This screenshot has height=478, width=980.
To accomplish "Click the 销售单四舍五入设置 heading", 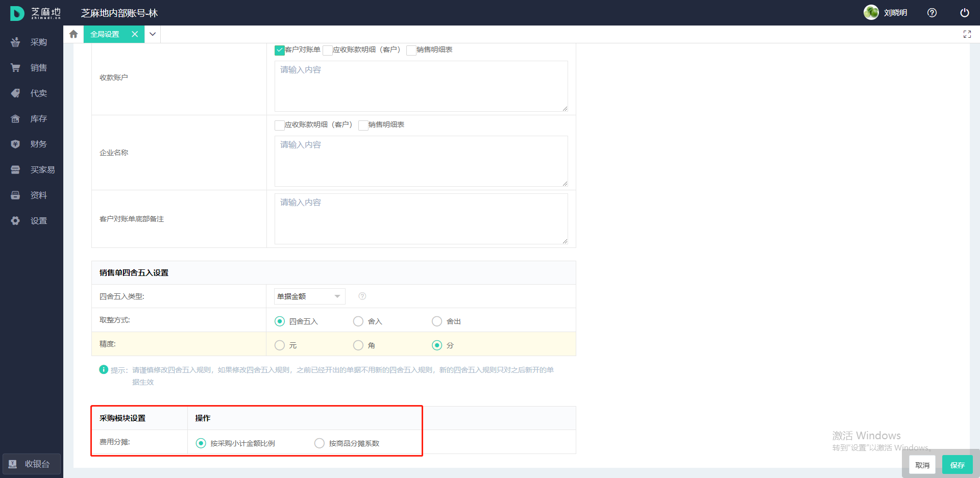I will (134, 273).
